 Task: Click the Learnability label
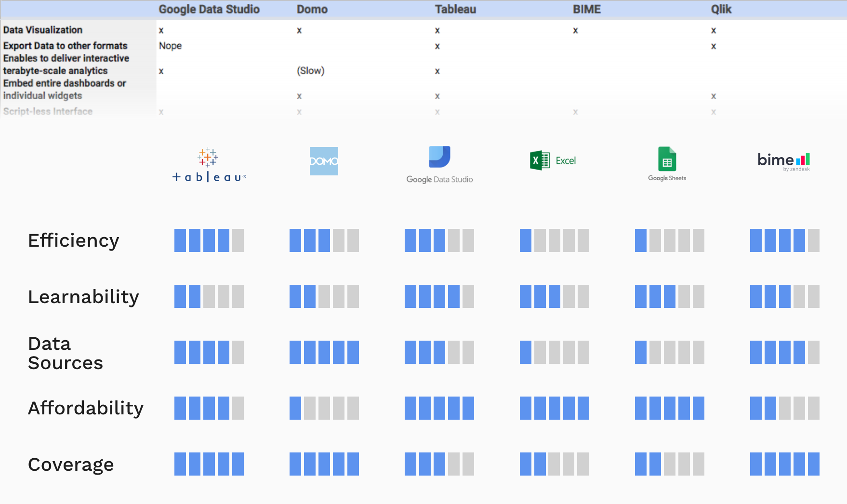pos(84,296)
